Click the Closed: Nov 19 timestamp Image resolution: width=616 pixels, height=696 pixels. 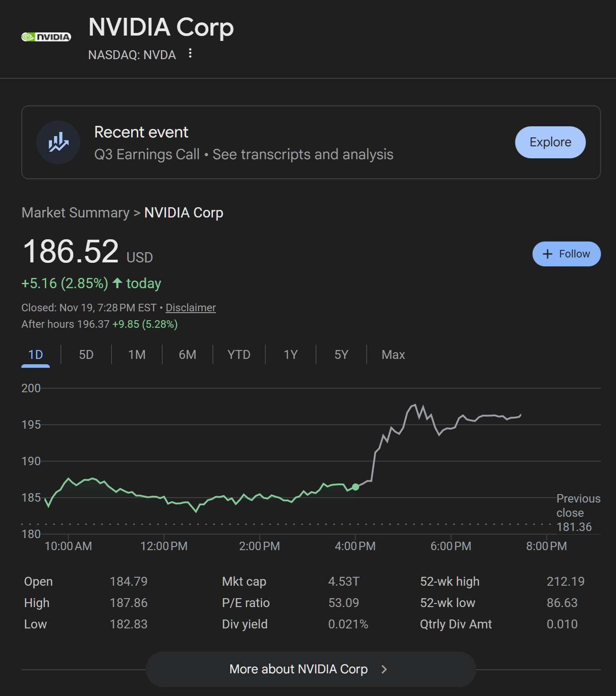point(89,308)
